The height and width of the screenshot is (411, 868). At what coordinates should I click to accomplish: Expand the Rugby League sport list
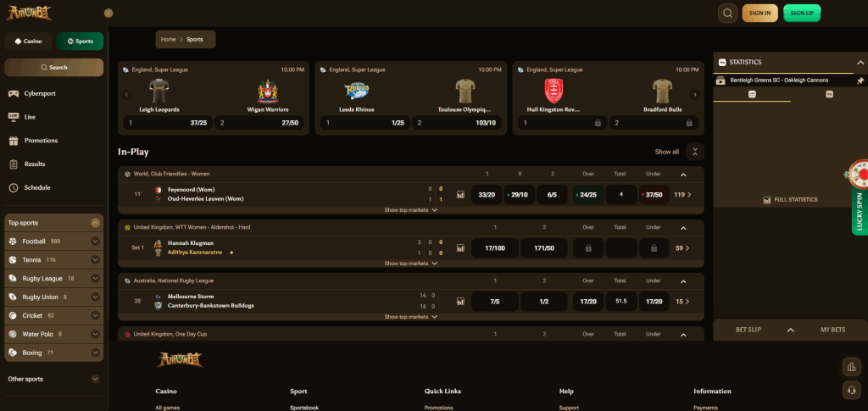click(x=95, y=278)
